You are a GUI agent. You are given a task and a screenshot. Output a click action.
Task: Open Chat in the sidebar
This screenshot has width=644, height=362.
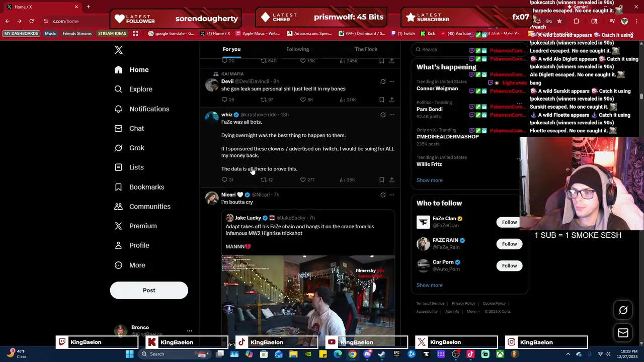[129, 128]
